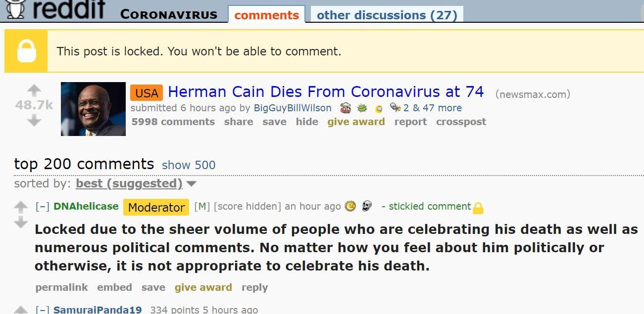
Task: Downvote the Herman Cain post
Action: (34, 120)
